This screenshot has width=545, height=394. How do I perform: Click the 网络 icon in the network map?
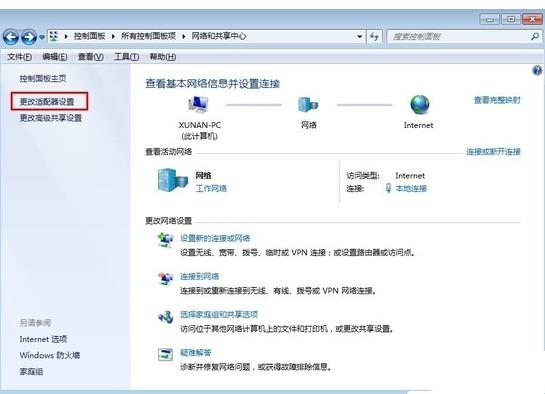308,104
